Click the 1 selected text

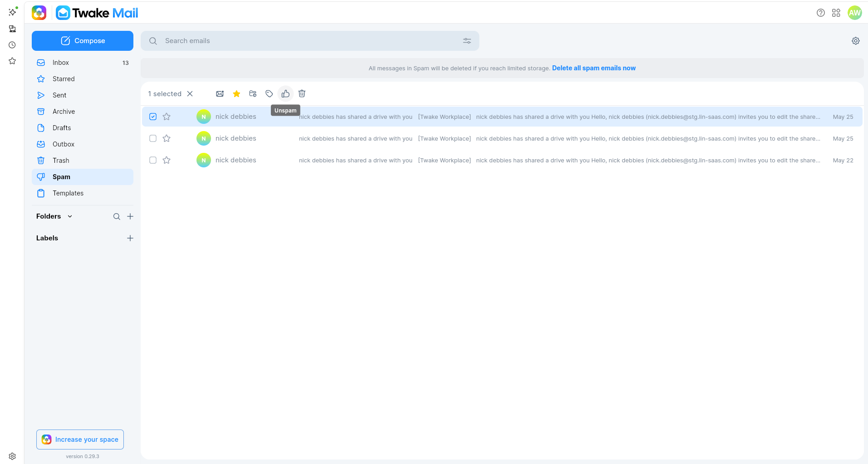coord(165,94)
